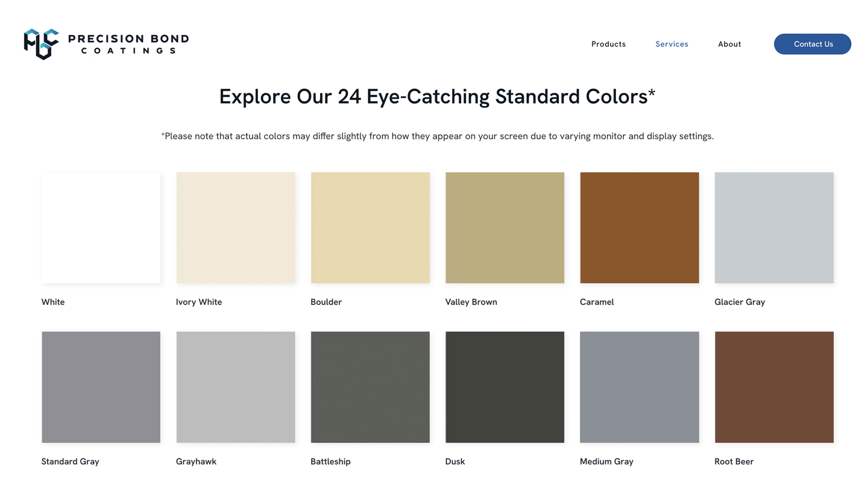The image size is (868, 488).
Task: Select the Standard Gray swatch
Action: tap(101, 387)
